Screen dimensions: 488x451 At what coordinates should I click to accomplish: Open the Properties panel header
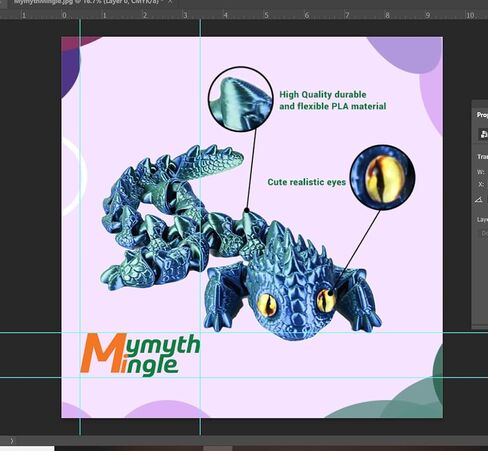[482, 115]
